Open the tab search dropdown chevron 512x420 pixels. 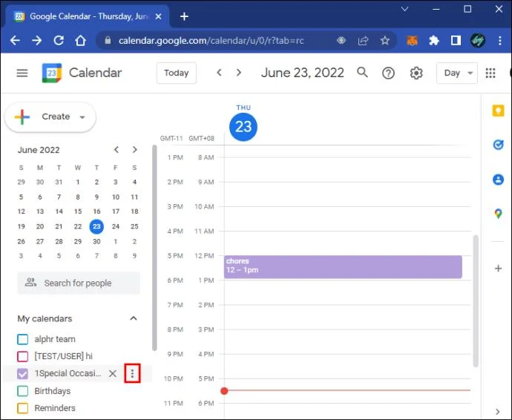(404, 9)
